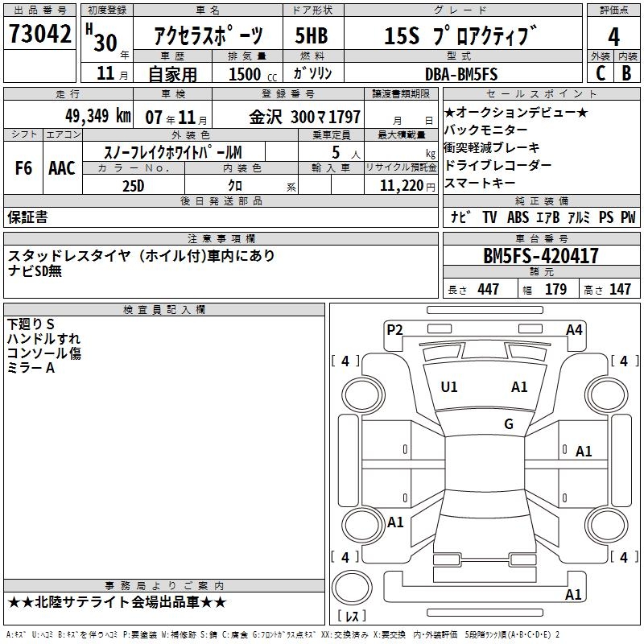Screen dimensions: 644x644
Task: Select the U1 dent mark on hood
Action: [449, 387]
